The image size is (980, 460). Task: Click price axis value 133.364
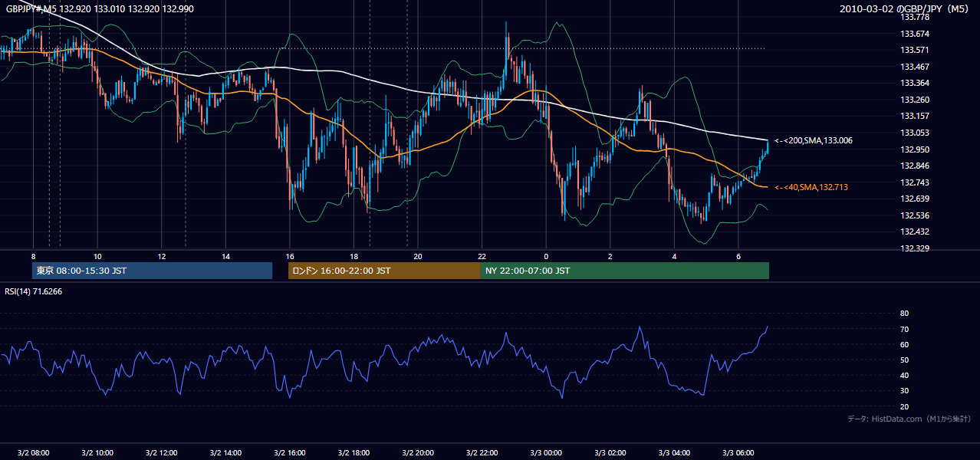[x=913, y=83]
